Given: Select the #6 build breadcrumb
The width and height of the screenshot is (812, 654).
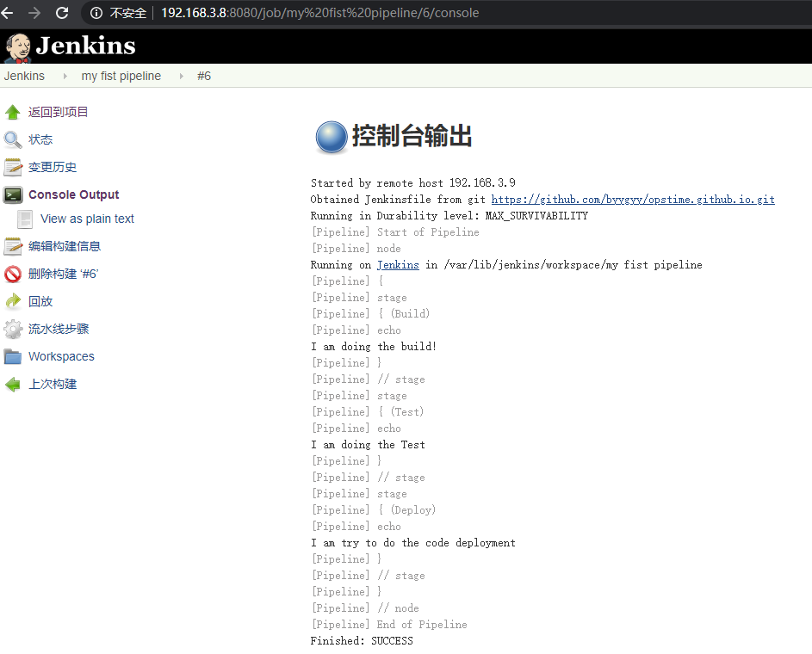Looking at the screenshot, I should click(204, 76).
